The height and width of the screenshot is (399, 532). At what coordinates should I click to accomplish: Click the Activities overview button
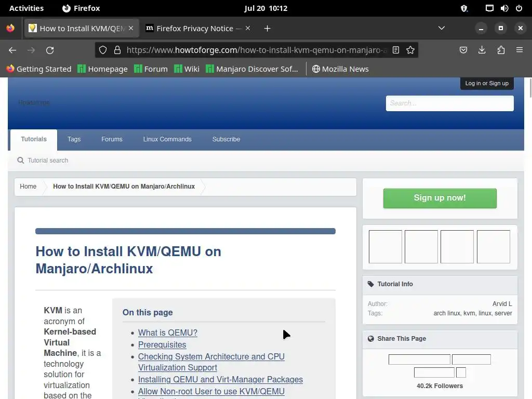pos(26,8)
